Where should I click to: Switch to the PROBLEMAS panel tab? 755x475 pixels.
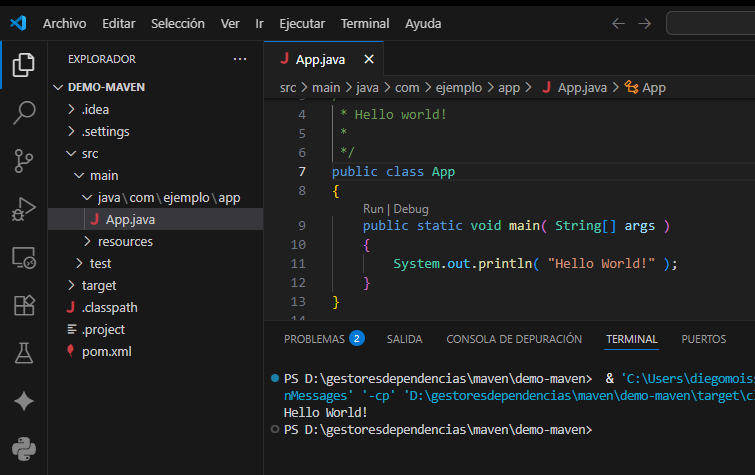click(x=314, y=339)
